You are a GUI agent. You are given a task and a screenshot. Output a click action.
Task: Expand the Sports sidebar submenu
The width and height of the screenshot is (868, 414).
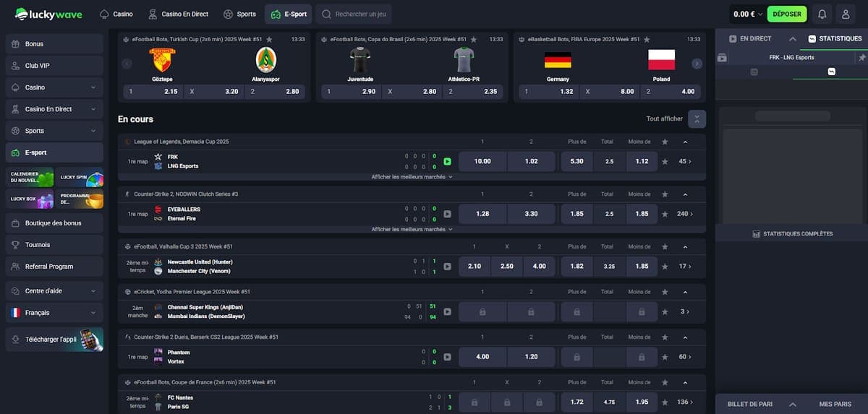[93, 131]
